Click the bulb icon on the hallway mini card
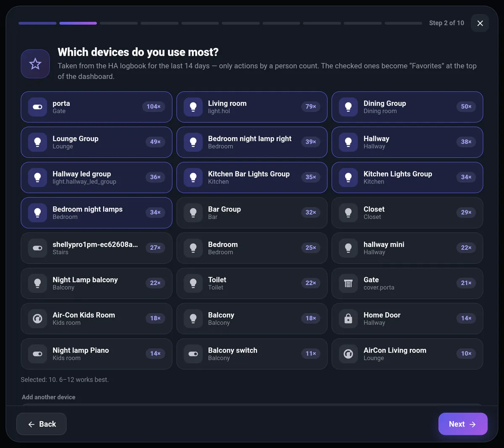This screenshot has height=448, width=504. point(348,248)
